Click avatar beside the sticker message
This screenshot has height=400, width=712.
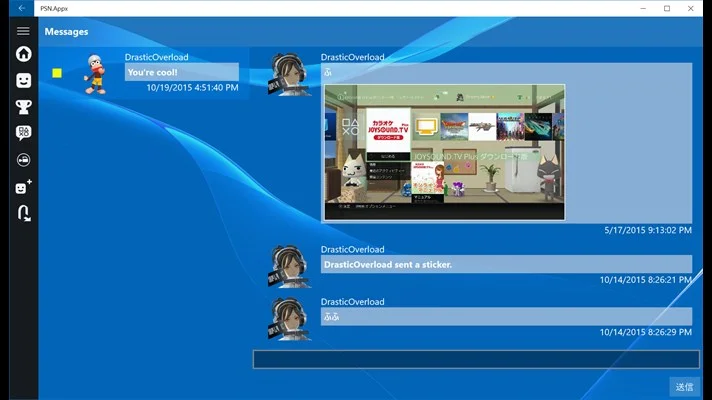pos(289,267)
